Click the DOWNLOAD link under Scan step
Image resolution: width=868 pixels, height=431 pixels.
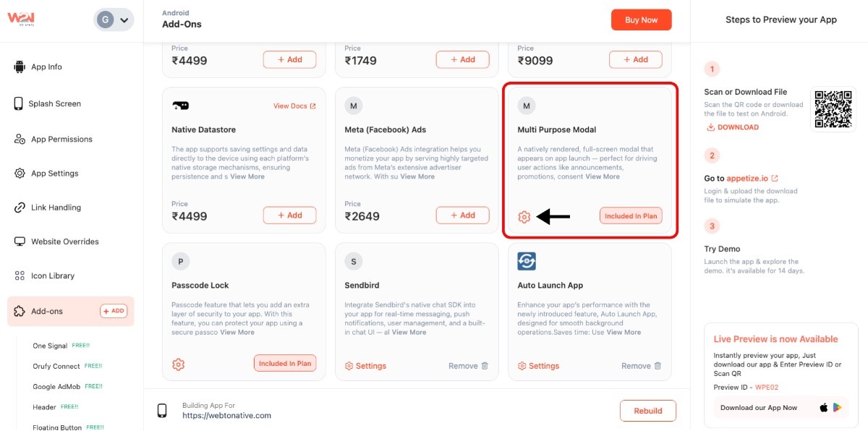click(x=733, y=127)
